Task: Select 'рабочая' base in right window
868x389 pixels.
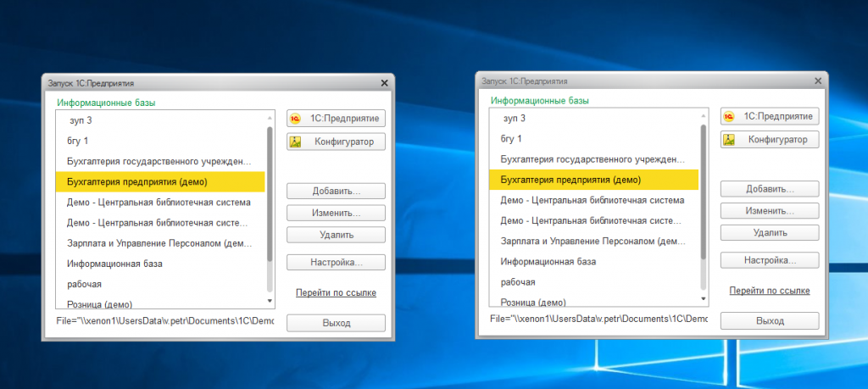Action: [594, 282]
